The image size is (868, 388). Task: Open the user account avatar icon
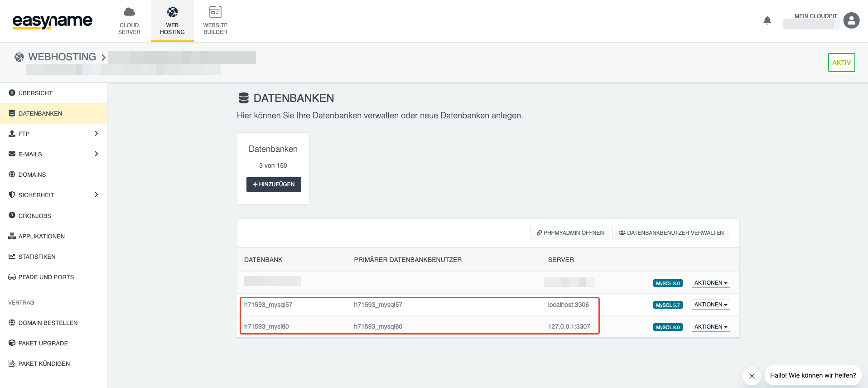coord(851,20)
